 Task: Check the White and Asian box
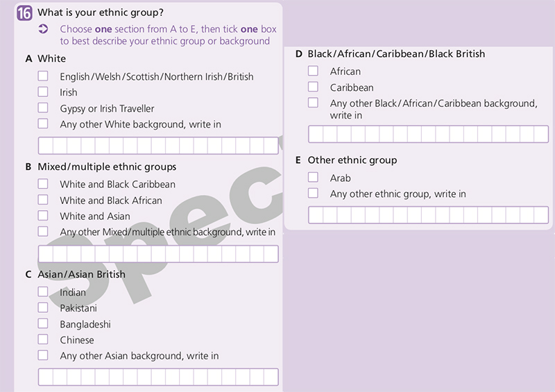click(x=43, y=216)
